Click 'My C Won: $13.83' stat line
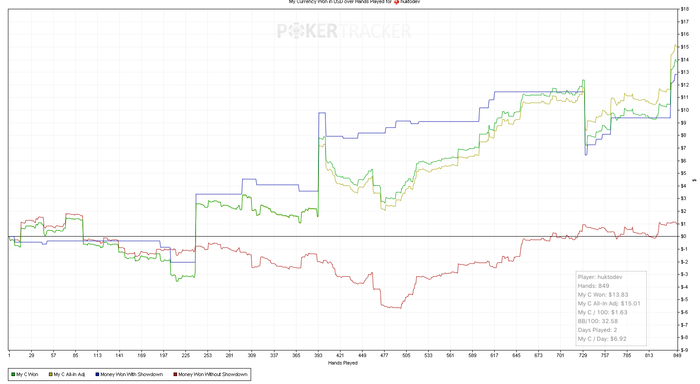Screen dimensions: 700x384 [x=603, y=295]
